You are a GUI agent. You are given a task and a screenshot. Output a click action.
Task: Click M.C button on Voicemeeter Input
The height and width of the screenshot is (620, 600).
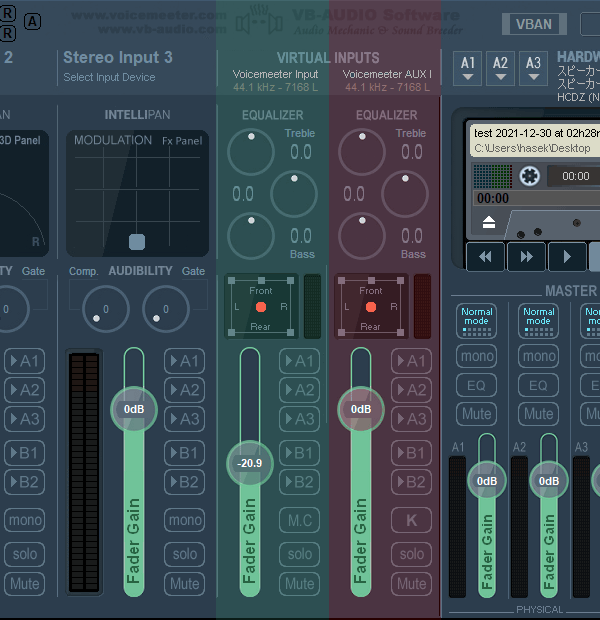(299, 520)
